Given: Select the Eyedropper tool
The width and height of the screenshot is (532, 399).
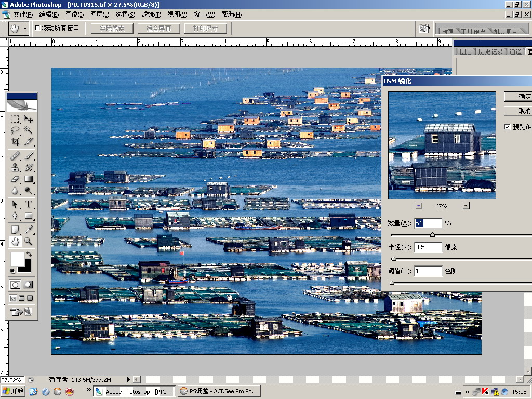Looking at the screenshot, I should pyautogui.click(x=29, y=230).
